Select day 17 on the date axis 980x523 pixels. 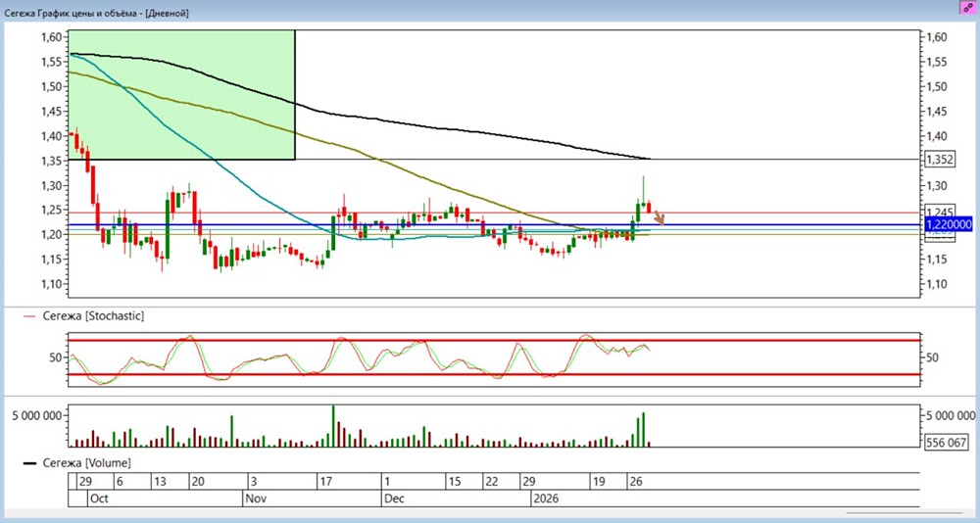[326, 482]
